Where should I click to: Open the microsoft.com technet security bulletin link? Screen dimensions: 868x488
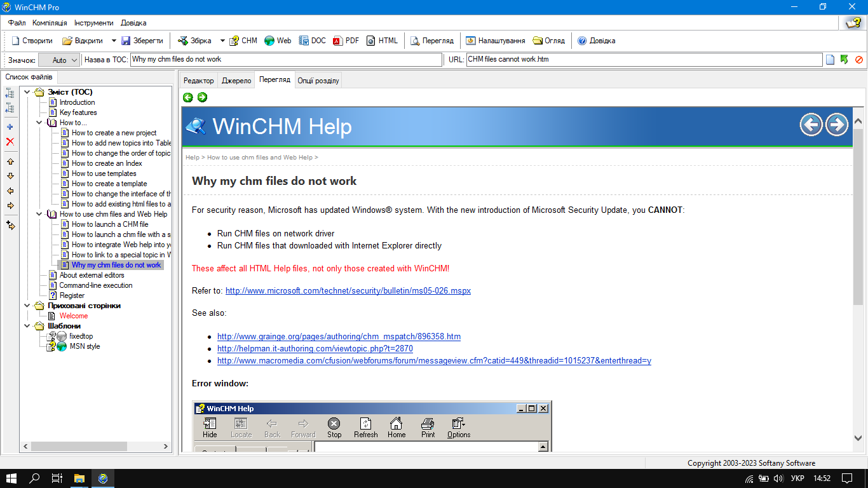click(x=348, y=291)
